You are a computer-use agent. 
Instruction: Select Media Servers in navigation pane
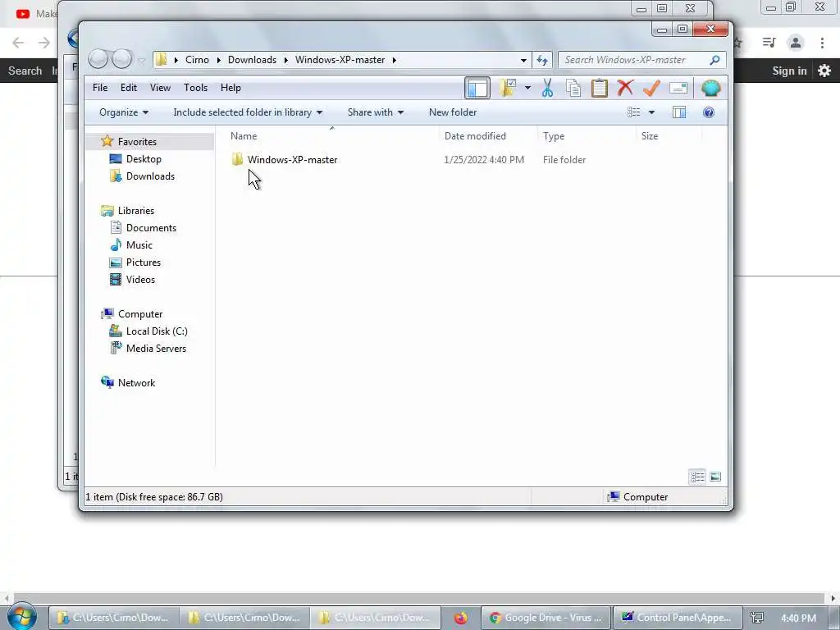tap(157, 348)
